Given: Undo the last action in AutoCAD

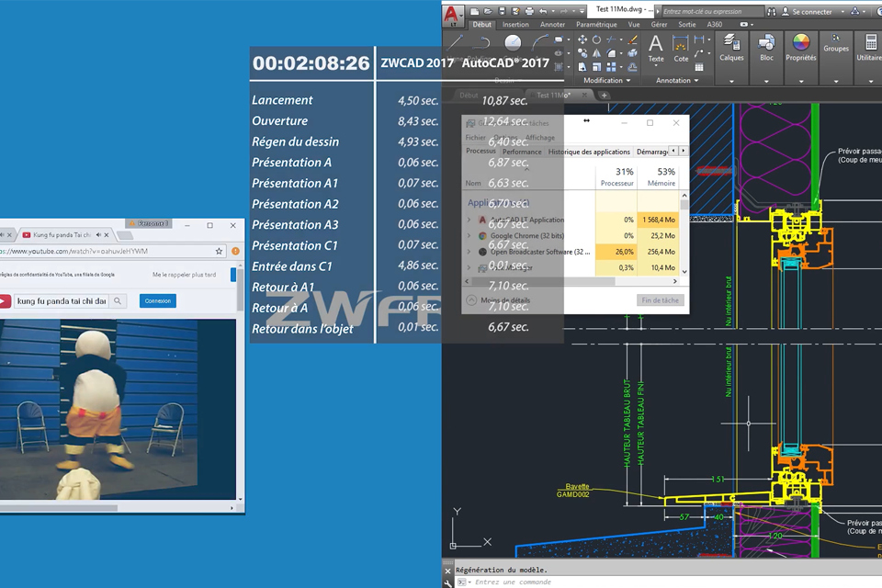Looking at the screenshot, I should [543, 11].
